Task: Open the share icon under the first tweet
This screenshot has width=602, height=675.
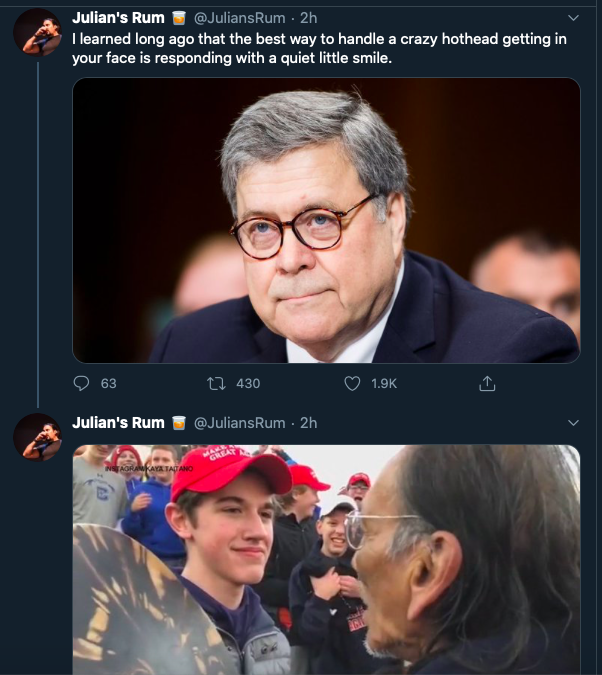Action: (x=488, y=383)
